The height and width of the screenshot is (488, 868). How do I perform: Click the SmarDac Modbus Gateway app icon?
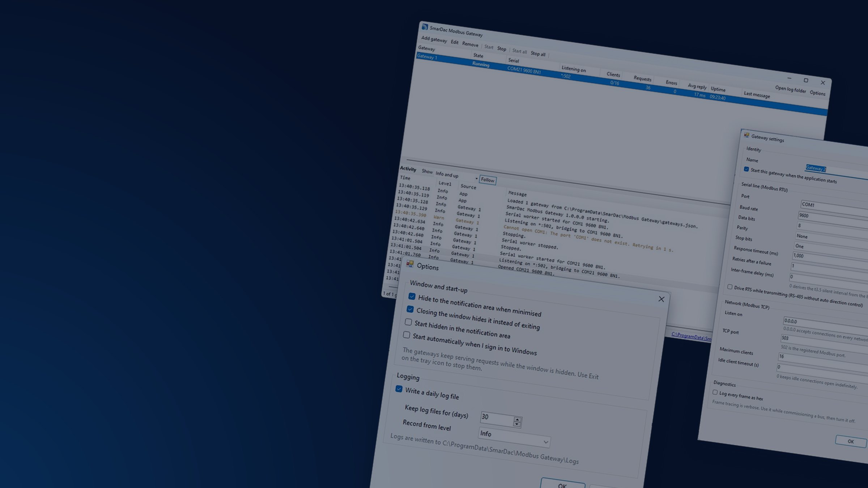425,27
